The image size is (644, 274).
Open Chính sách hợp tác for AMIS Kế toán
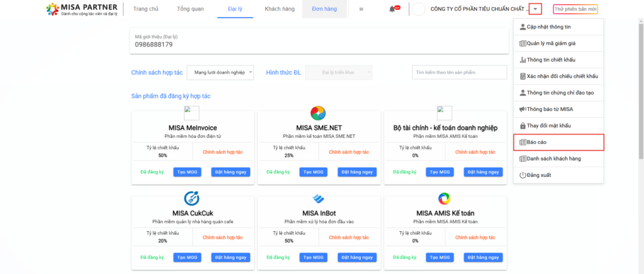tap(475, 237)
